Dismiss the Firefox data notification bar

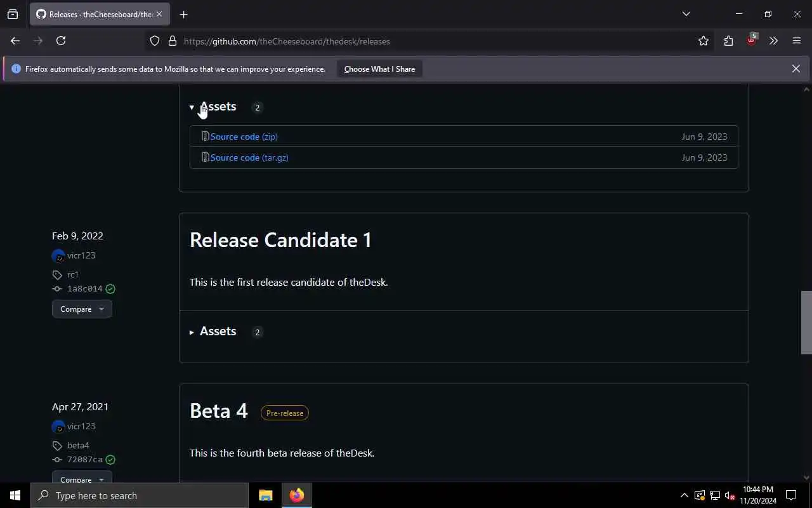796,69
